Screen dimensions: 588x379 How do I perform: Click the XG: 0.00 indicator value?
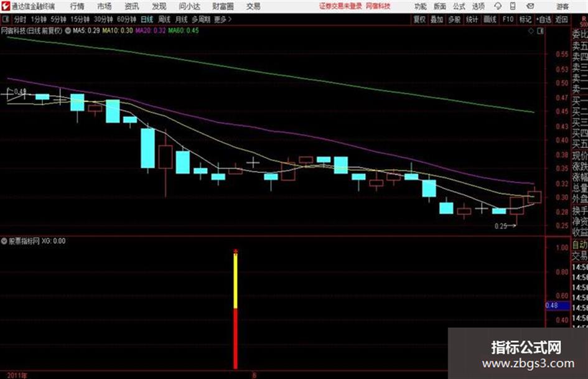[54, 241]
